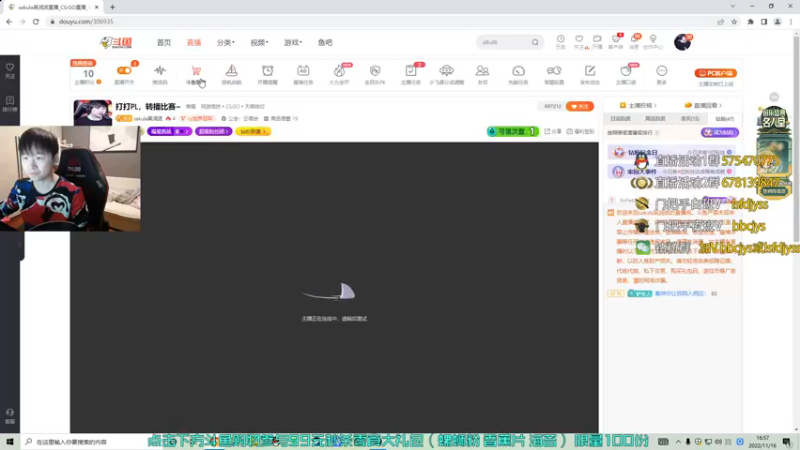The image size is (800, 450).
Task: Open the taskbar notification center icon
Action: pyautogui.click(x=787, y=442)
